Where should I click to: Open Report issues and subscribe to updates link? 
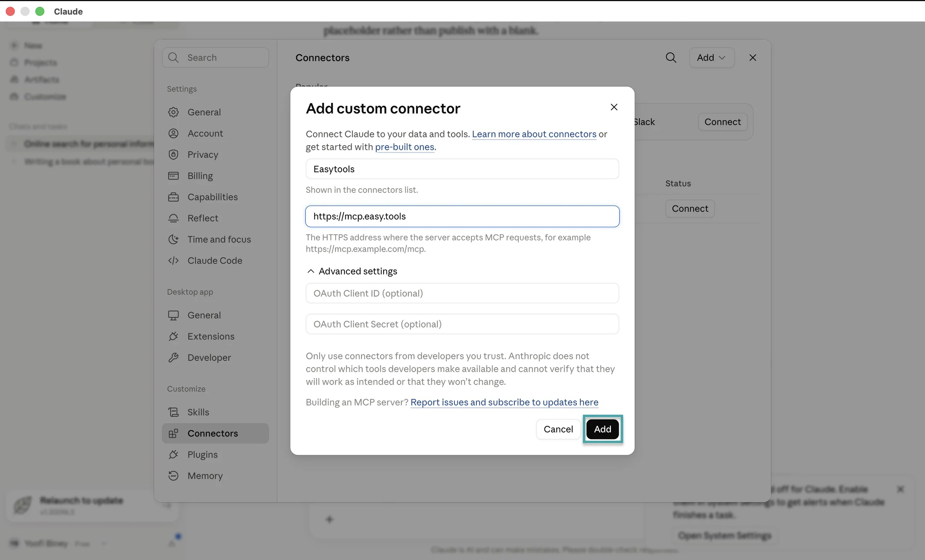tap(504, 402)
